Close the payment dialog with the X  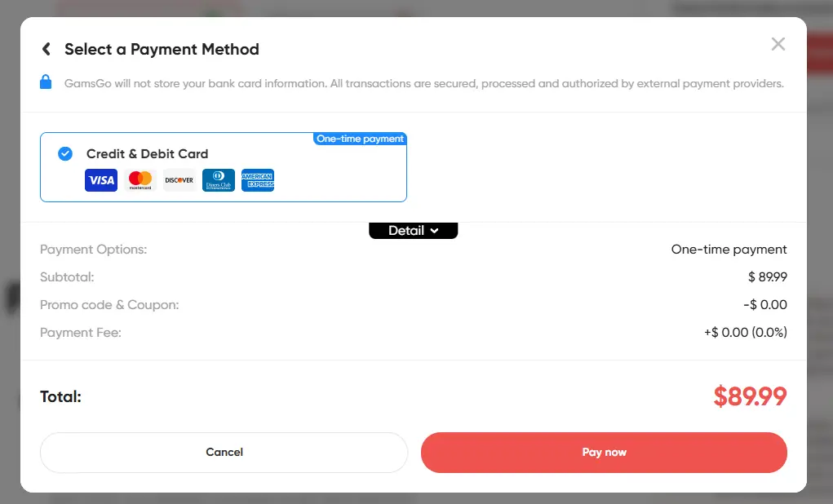778,44
